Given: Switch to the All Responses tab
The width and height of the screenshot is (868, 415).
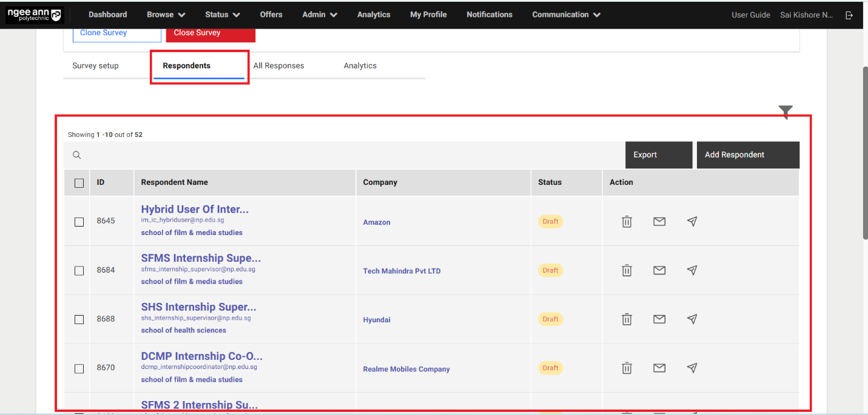Looking at the screenshot, I should point(278,66).
